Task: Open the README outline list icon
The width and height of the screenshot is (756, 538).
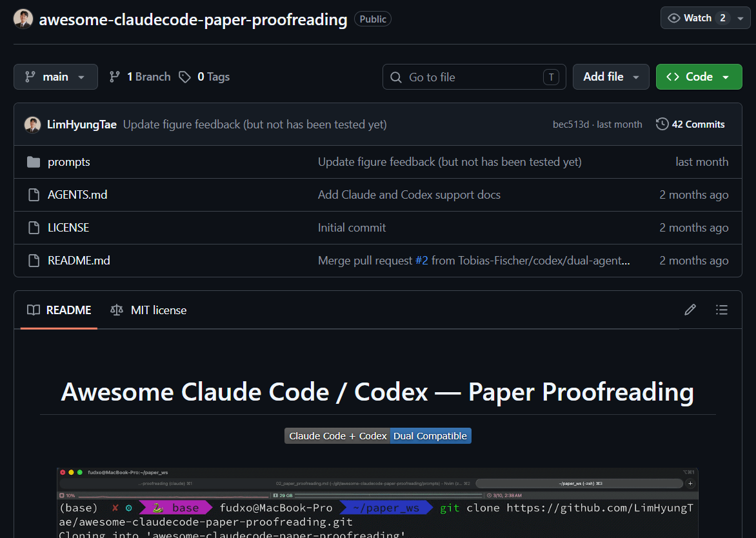Action: (x=721, y=310)
